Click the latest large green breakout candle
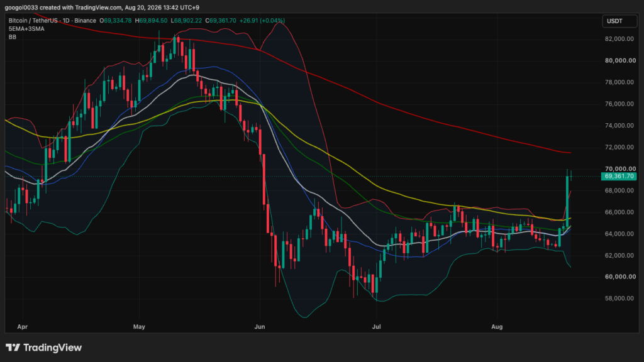Screen dimensions: 644x362 (x=567, y=201)
